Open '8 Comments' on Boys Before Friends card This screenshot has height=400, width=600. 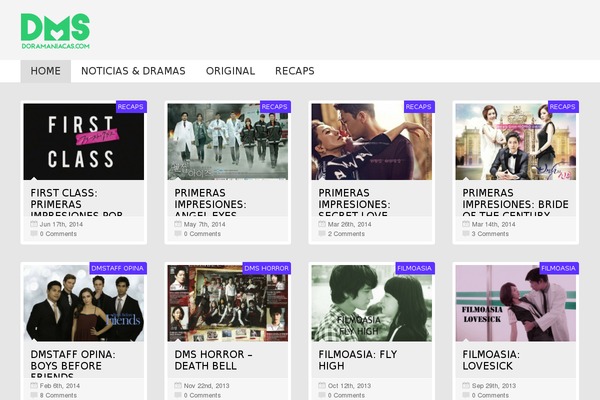58,395
